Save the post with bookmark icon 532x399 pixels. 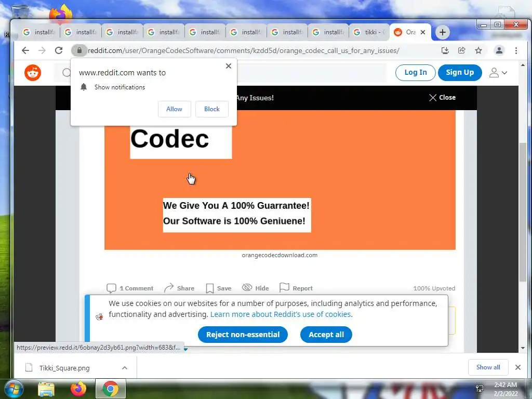point(219,288)
